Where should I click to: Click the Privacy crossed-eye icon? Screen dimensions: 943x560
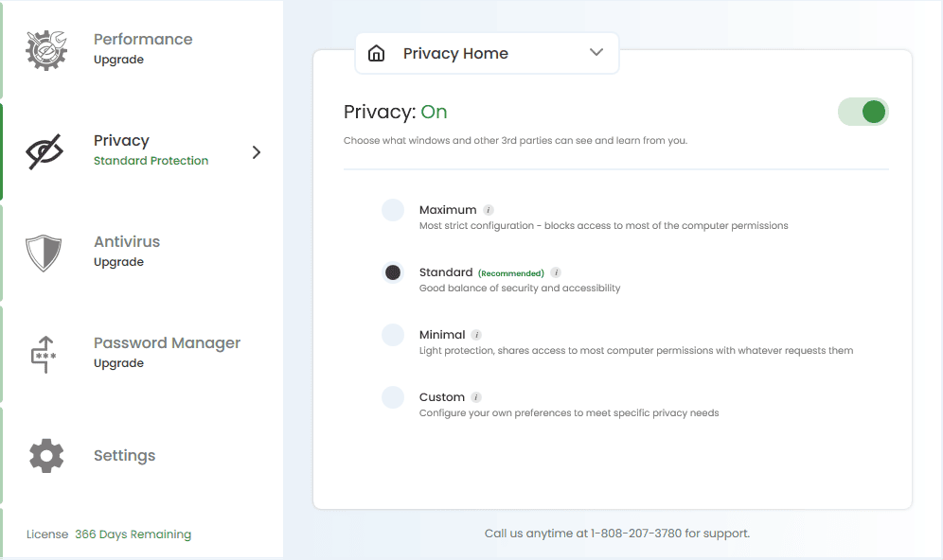tap(45, 151)
